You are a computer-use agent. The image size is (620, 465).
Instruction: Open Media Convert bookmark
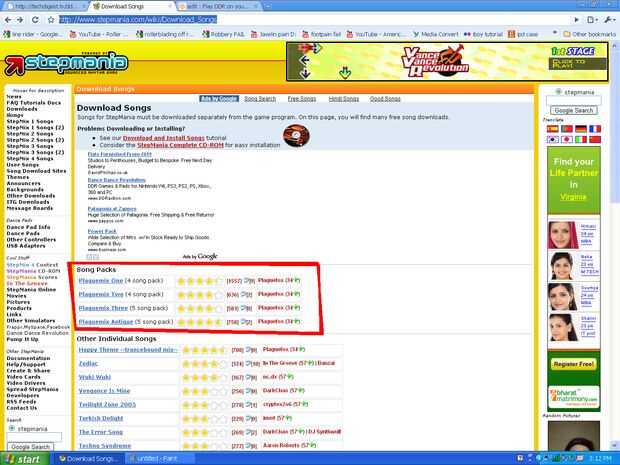[x=436, y=34]
